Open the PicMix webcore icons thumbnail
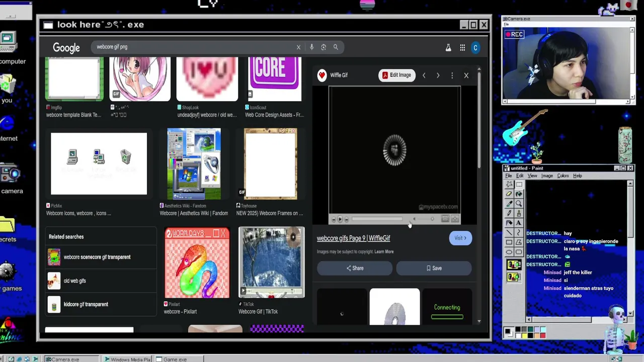Viewport: 644px width, 362px height. [99, 164]
